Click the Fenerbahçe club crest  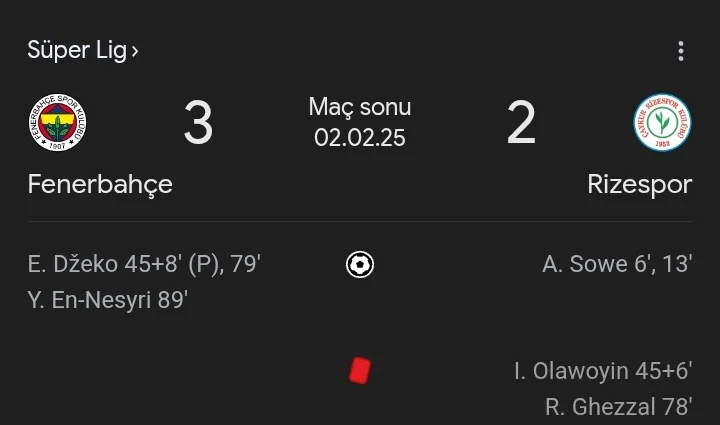(x=60, y=124)
